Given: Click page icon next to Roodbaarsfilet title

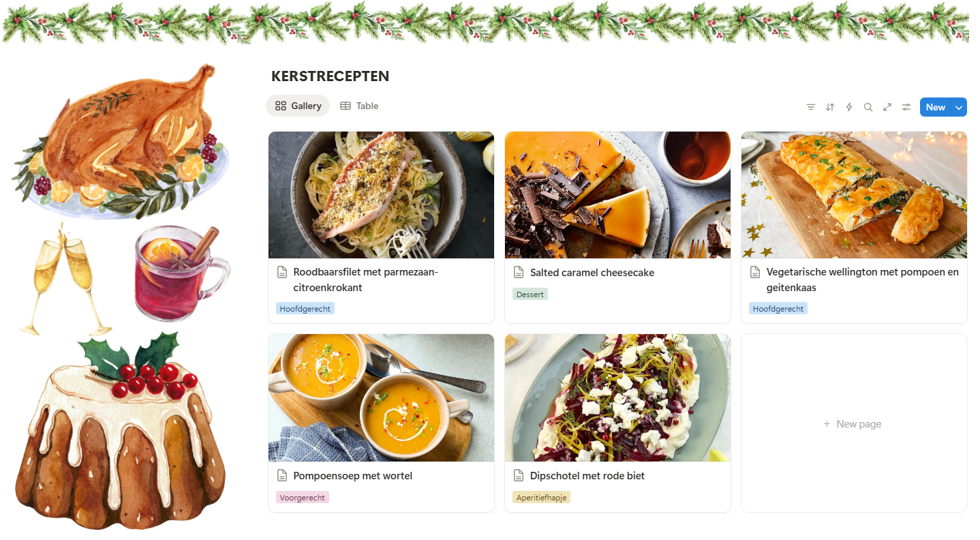Looking at the screenshot, I should click(283, 271).
